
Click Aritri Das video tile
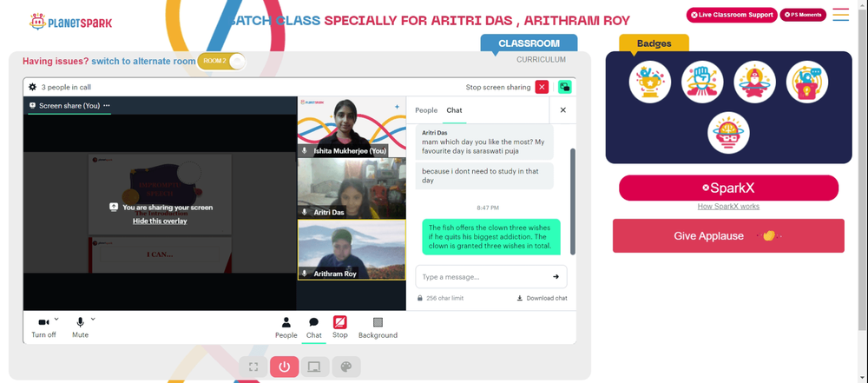coord(352,188)
